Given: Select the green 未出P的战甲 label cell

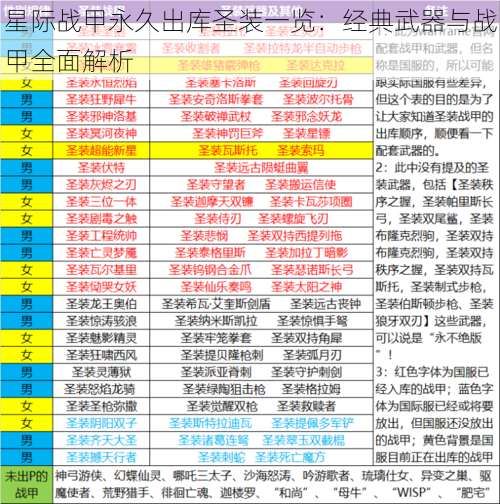Looking at the screenshot, I should pyautogui.click(x=26, y=484).
